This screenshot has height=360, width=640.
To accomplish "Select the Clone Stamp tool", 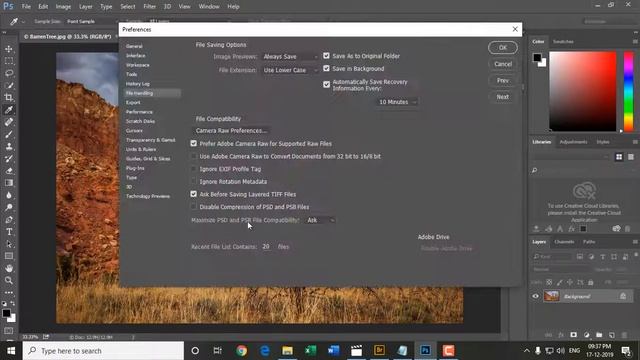I will [9, 147].
